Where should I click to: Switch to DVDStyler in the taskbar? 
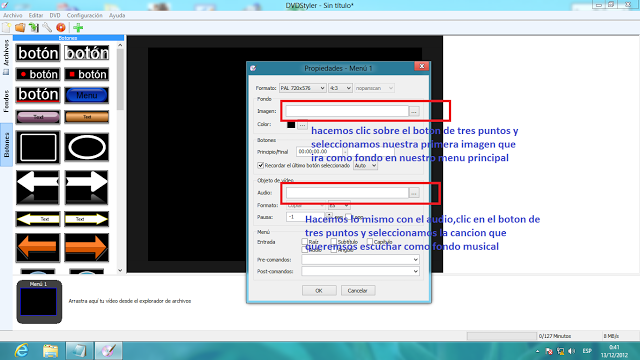(x=109, y=351)
